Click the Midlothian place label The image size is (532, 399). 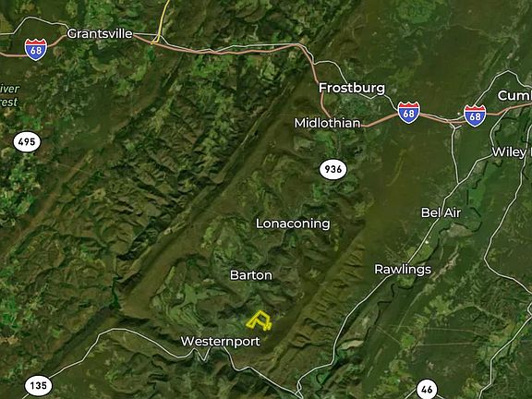(x=327, y=123)
